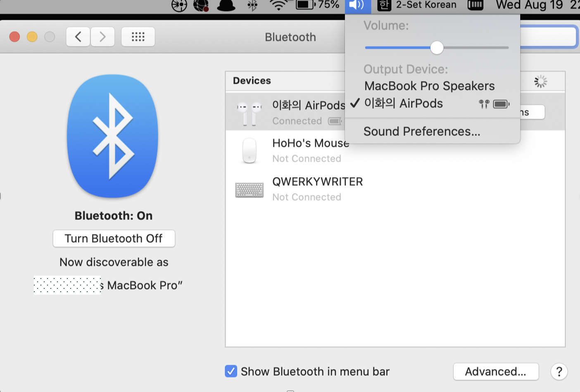Click the globe menu bar icon with red dot
Screen dimensions: 580x392
201,5
